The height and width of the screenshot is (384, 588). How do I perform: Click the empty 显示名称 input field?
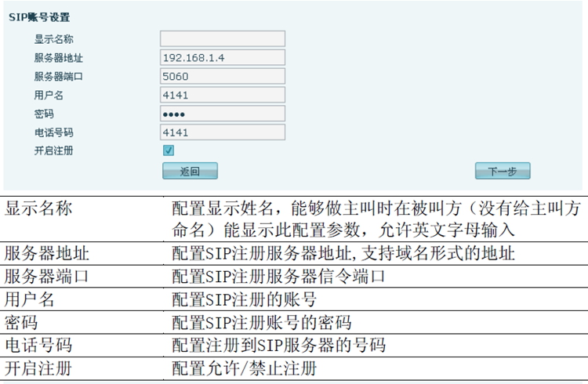[222, 39]
